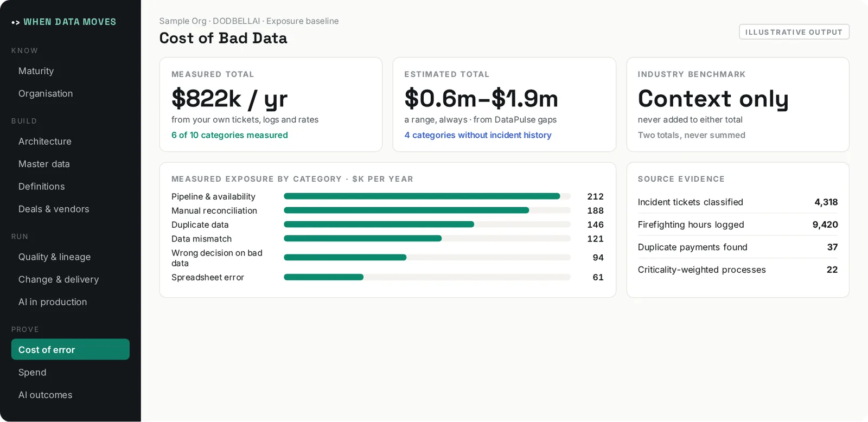Click the Two totals, never summed note
868x422 pixels.
691,135
